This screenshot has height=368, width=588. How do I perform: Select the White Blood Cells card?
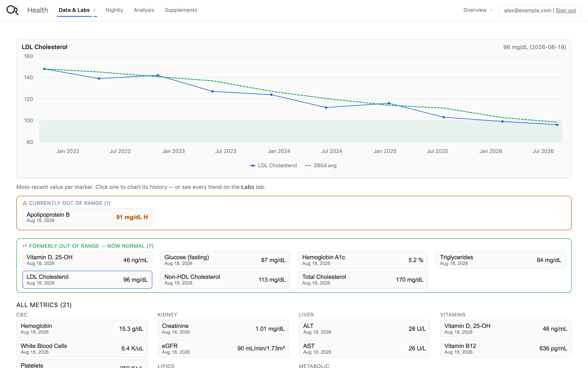(x=82, y=349)
